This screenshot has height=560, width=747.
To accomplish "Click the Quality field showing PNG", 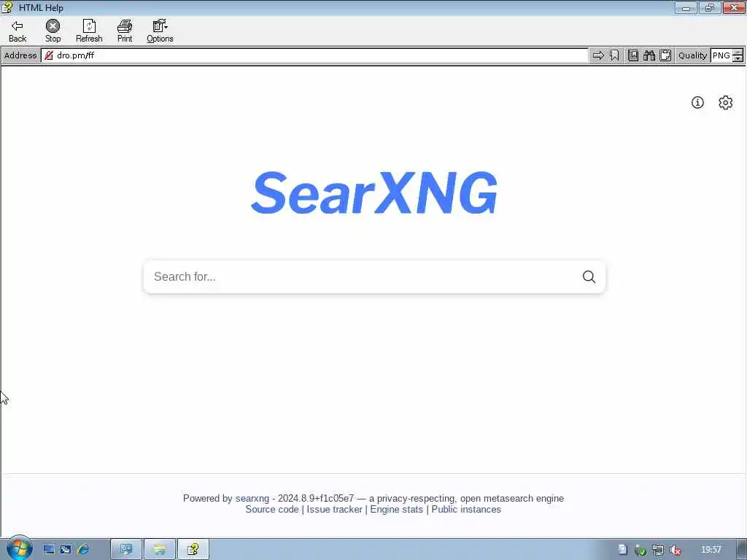I will tap(721, 55).
